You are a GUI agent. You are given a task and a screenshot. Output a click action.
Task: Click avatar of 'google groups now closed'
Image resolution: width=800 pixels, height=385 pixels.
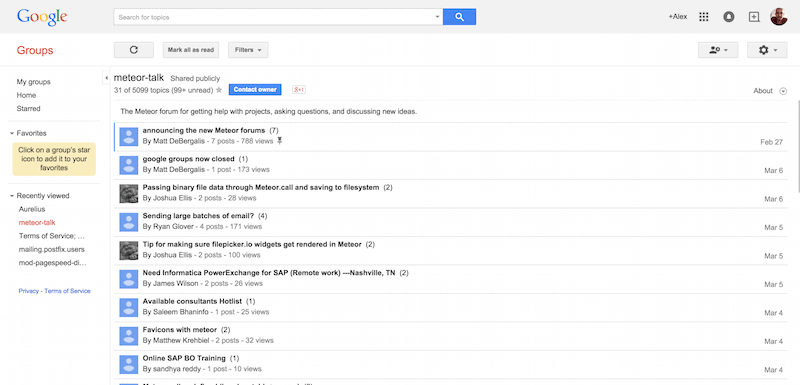[129, 165]
